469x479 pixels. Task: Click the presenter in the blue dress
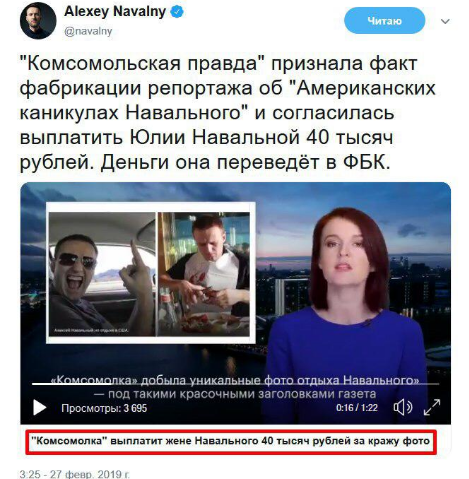pyautogui.click(x=347, y=315)
